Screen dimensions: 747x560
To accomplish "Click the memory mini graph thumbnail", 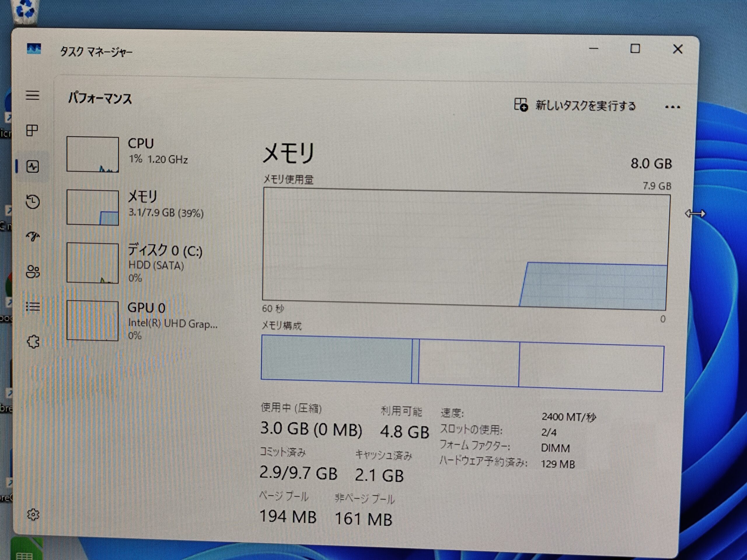I will [x=92, y=207].
